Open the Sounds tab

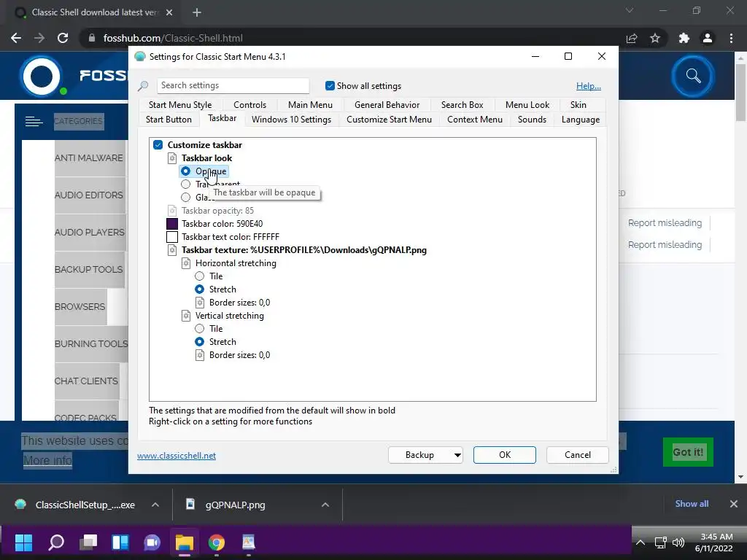532,120
